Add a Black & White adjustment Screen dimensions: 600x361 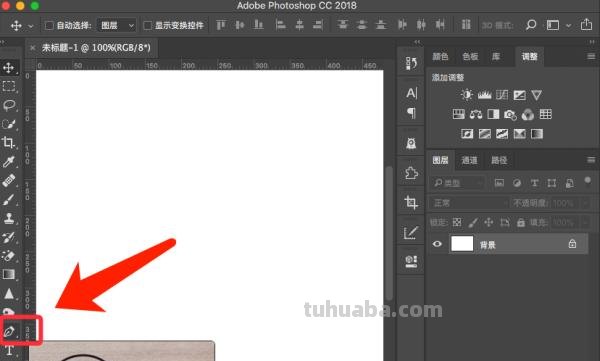tap(493, 114)
